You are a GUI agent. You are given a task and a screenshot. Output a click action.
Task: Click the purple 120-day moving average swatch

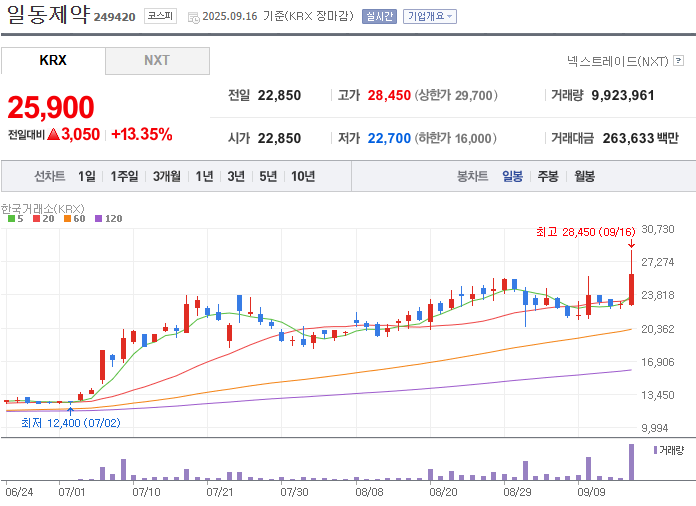(x=99, y=218)
